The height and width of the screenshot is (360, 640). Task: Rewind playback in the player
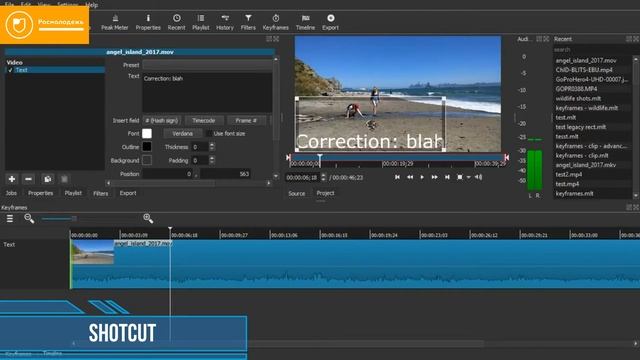pos(410,177)
